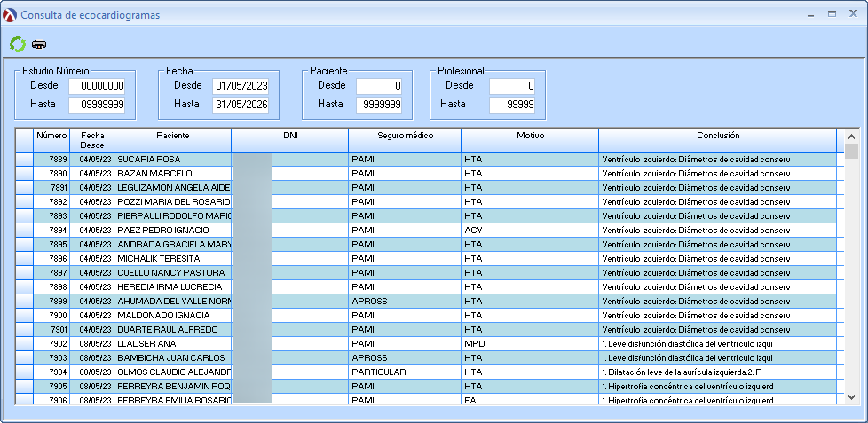The height and width of the screenshot is (423, 868).
Task: Sort by the Número column header
Action: [51, 140]
